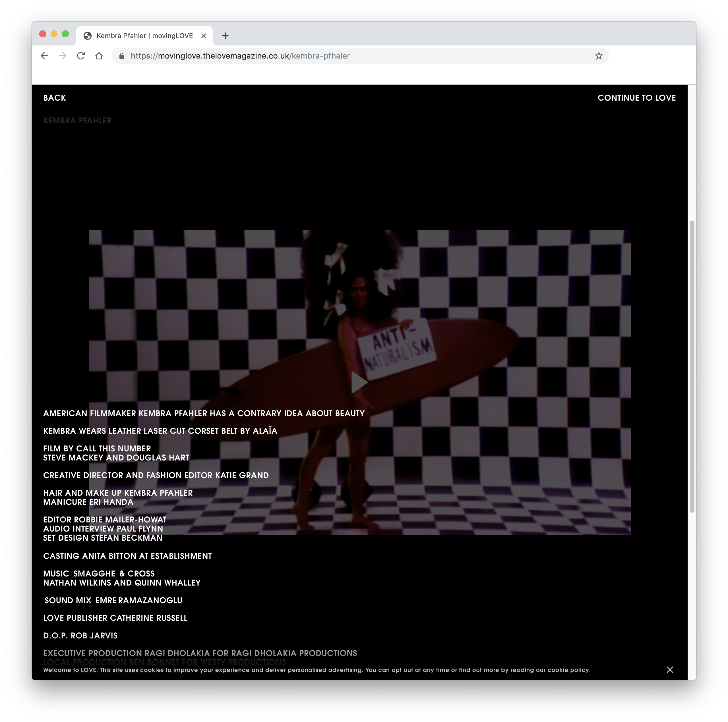
Task: Select the Kembra Pfahler | movingLOVE tab
Action: [x=145, y=36]
